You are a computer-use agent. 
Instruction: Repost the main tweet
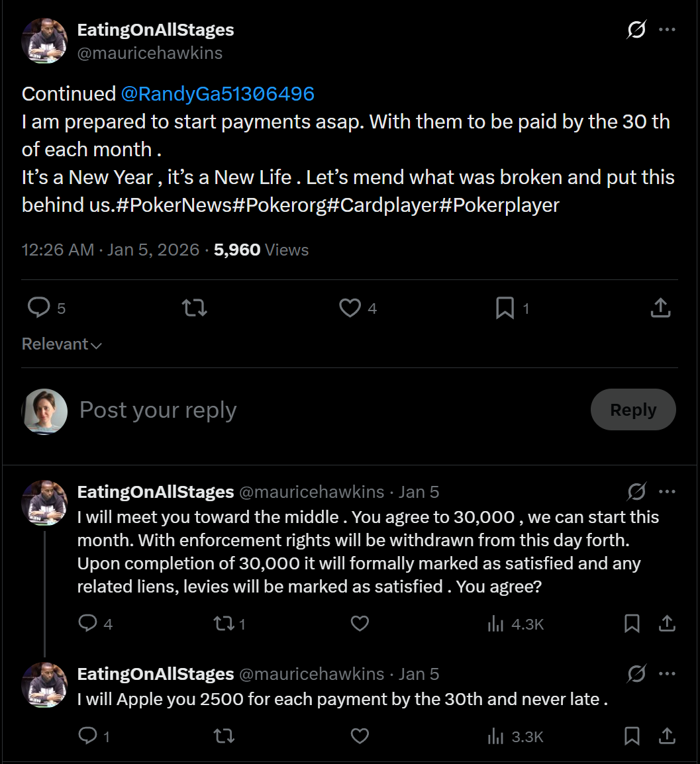point(194,307)
